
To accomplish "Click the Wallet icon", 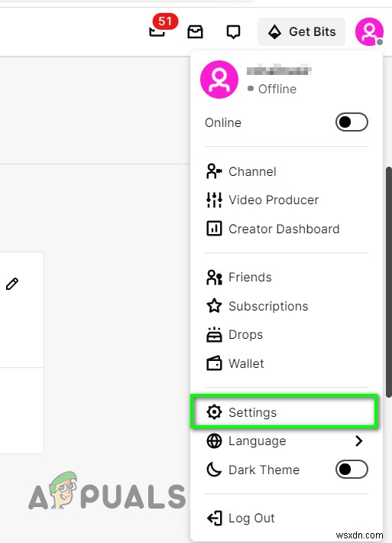I will tap(214, 363).
